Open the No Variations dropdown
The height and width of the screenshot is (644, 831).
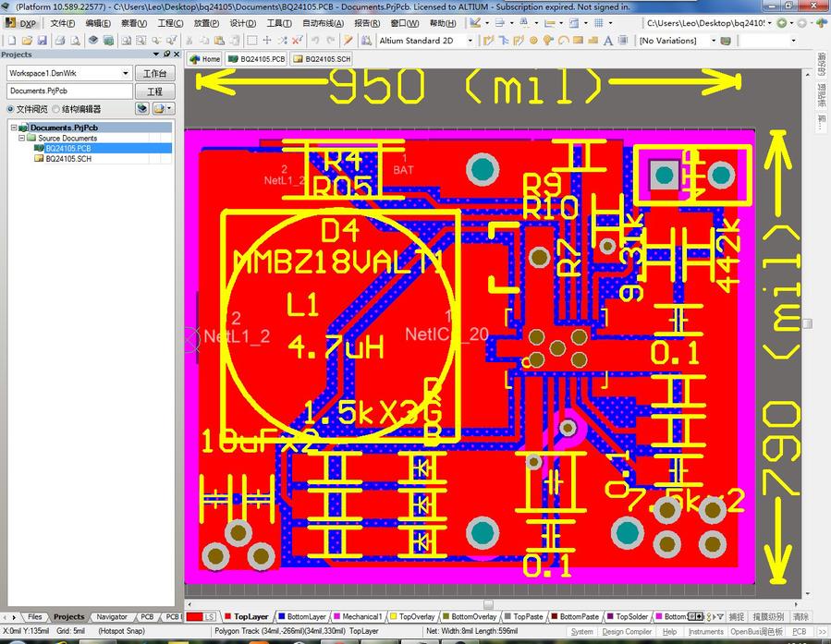point(712,41)
